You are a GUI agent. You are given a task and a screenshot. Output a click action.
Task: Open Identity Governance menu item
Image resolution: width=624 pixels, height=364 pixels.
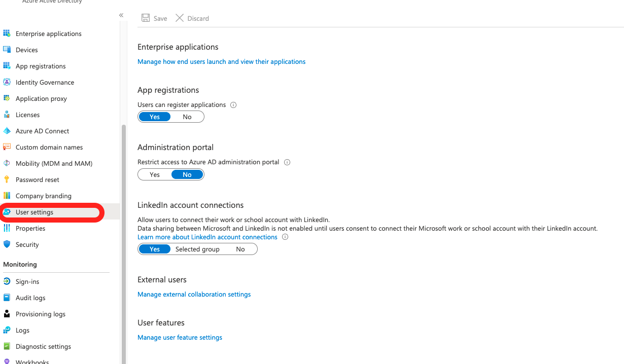(45, 82)
